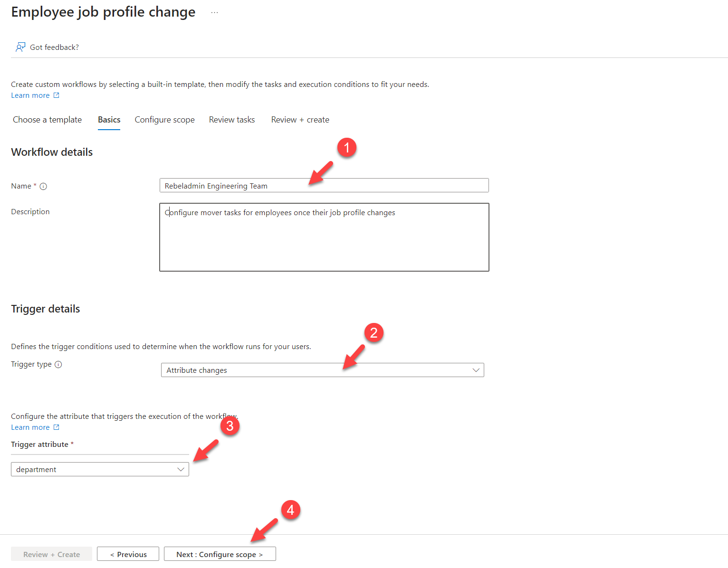Viewport: 728px width, 568px height.
Task: Open the Trigger attribute department dropdown
Action: (100, 469)
